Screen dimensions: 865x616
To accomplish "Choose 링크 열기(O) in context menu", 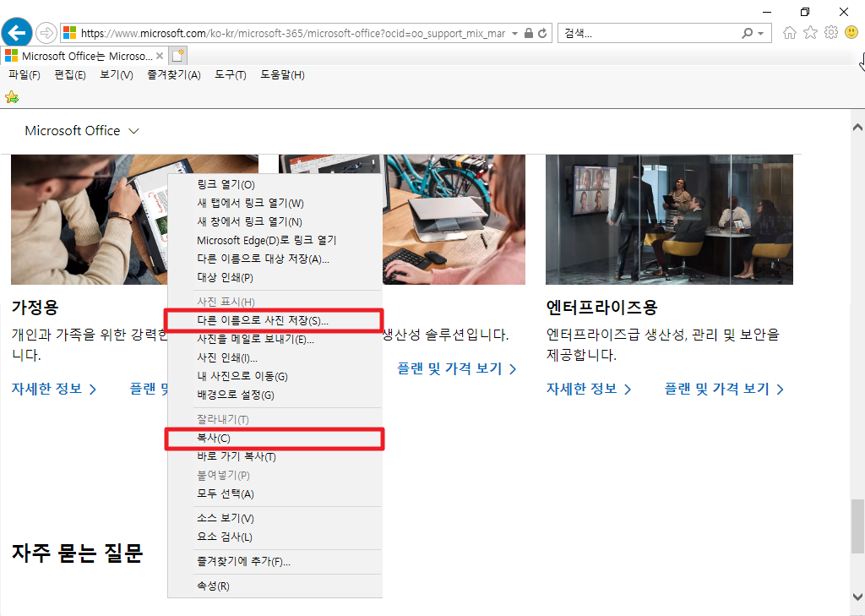I will [x=275, y=185].
